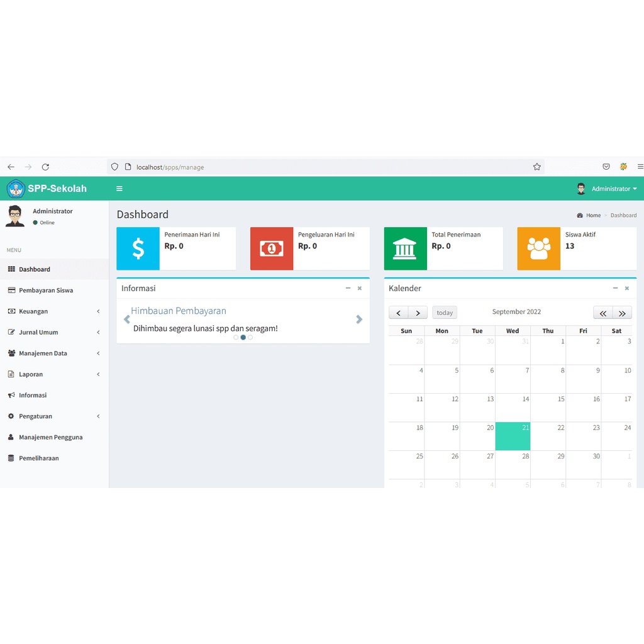This screenshot has height=644, width=644.
Task: Click the Pengaturan gear icon
Action: click(11, 416)
